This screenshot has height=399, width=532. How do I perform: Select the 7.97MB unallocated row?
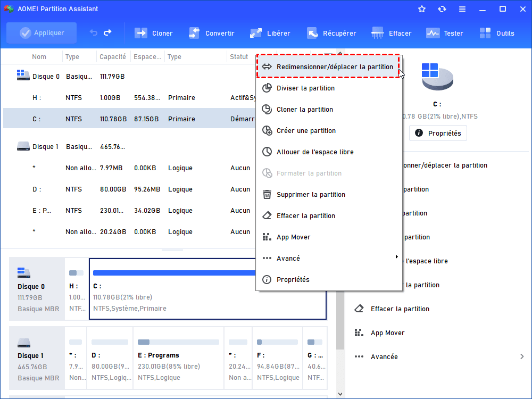(x=129, y=168)
